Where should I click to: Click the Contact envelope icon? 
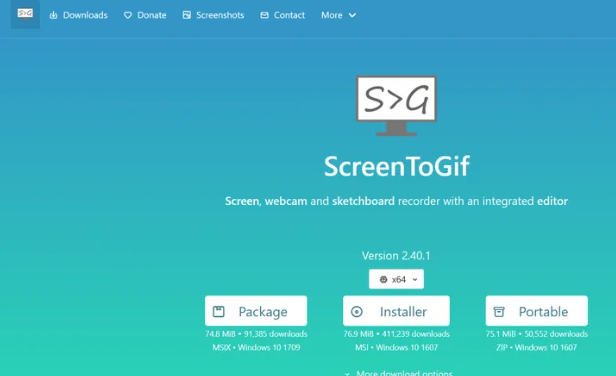tap(264, 15)
